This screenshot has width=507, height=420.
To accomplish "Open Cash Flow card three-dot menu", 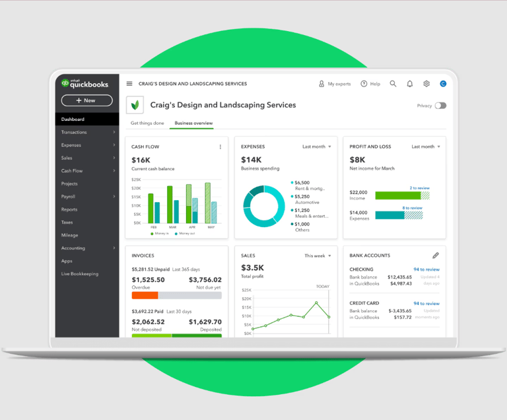I will (220, 147).
